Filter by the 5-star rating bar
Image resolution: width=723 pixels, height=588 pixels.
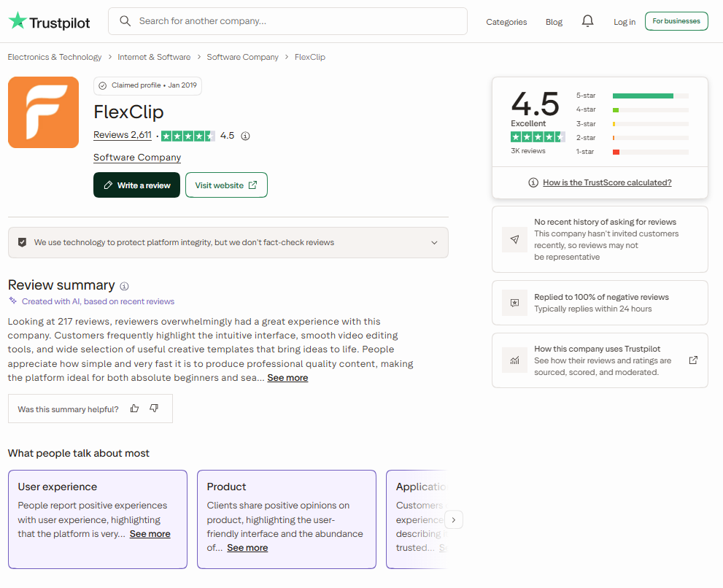(632, 96)
